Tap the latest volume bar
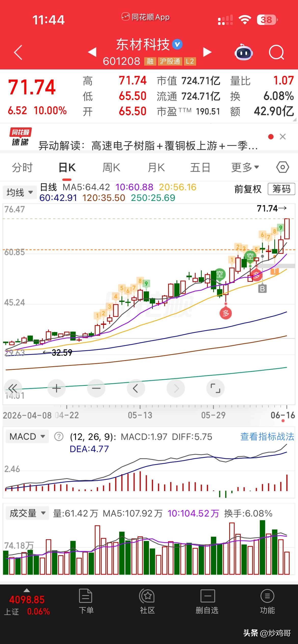Image resolution: width=298 pixels, height=644 pixels. point(287,563)
